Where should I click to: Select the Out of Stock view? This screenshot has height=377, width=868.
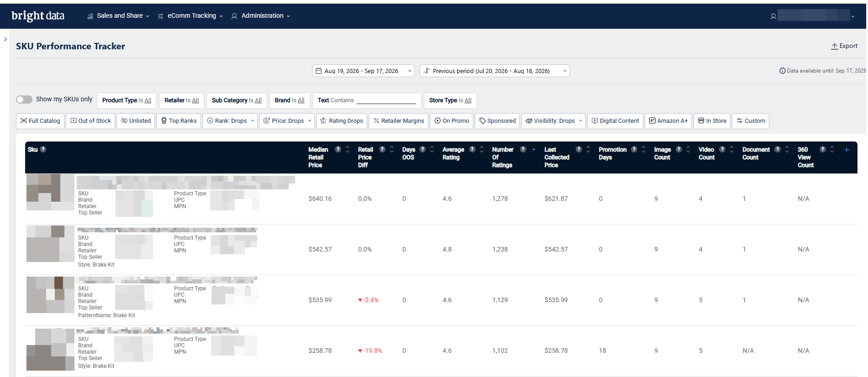[x=90, y=121]
